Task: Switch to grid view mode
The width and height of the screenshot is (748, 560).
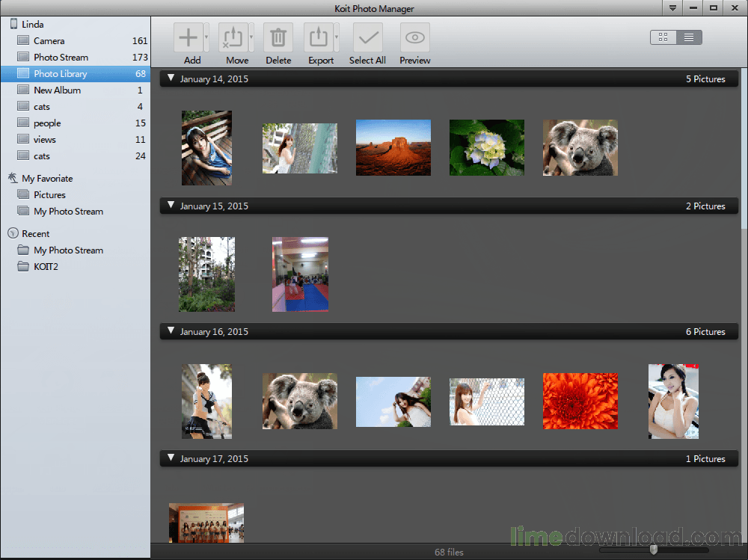Action: 663,37
